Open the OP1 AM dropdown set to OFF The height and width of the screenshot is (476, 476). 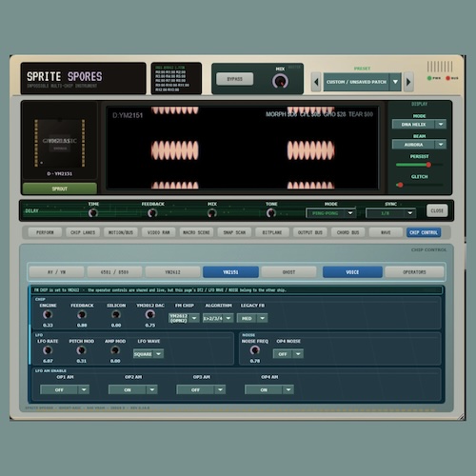pos(65,389)
